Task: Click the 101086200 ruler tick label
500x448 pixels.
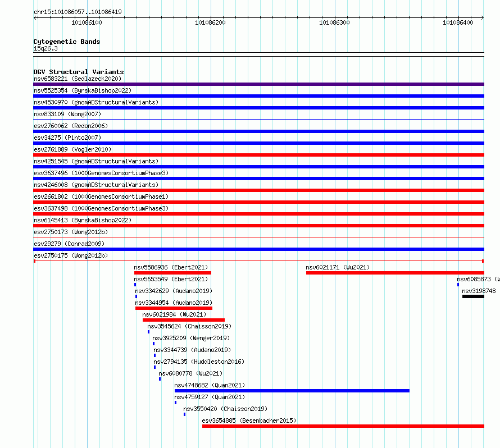Action: click(210, 22)
